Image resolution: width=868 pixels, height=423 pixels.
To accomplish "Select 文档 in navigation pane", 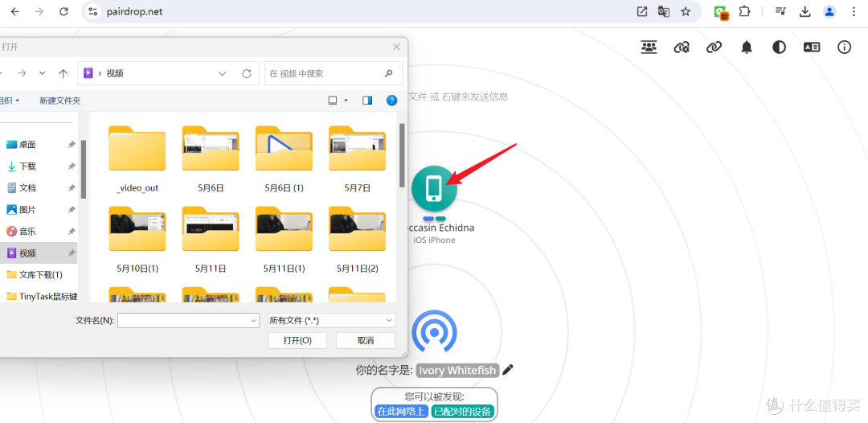I will 40,188.
